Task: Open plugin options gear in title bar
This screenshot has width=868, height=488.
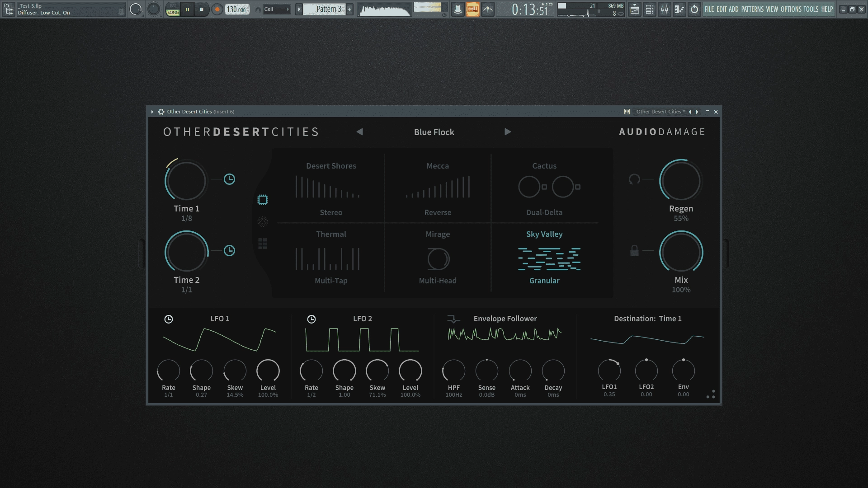Action: pos(161,112)
